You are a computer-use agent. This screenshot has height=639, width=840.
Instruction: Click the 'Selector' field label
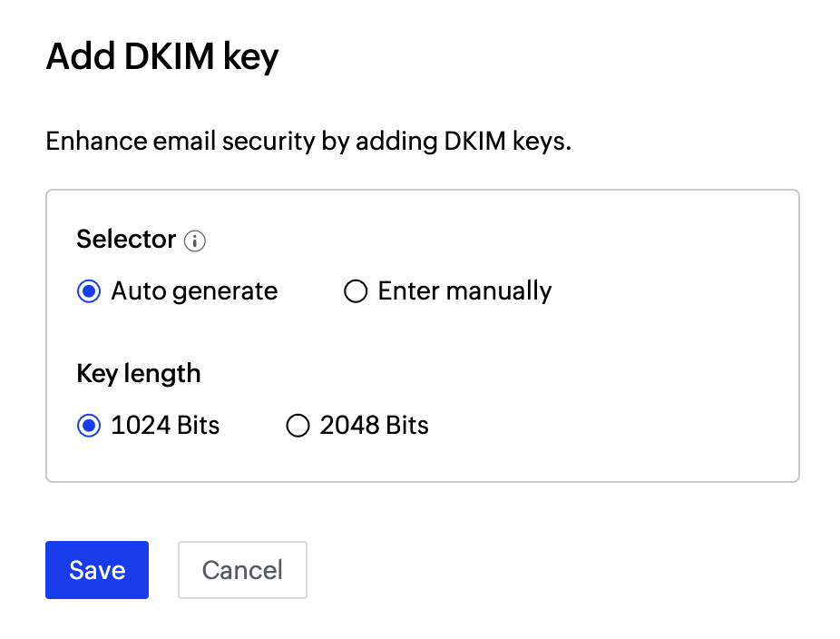[x=126, y=240]
